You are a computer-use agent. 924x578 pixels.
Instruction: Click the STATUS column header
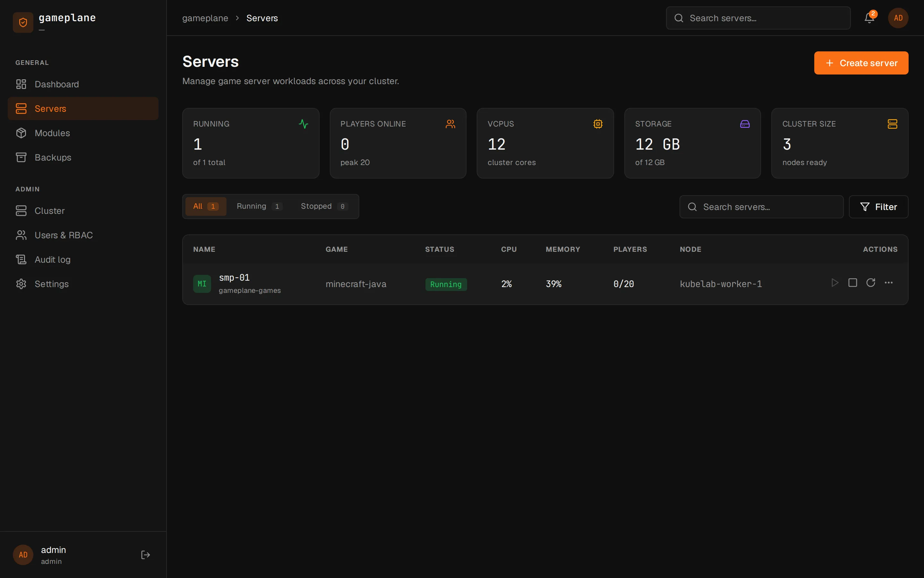(440, 249)
